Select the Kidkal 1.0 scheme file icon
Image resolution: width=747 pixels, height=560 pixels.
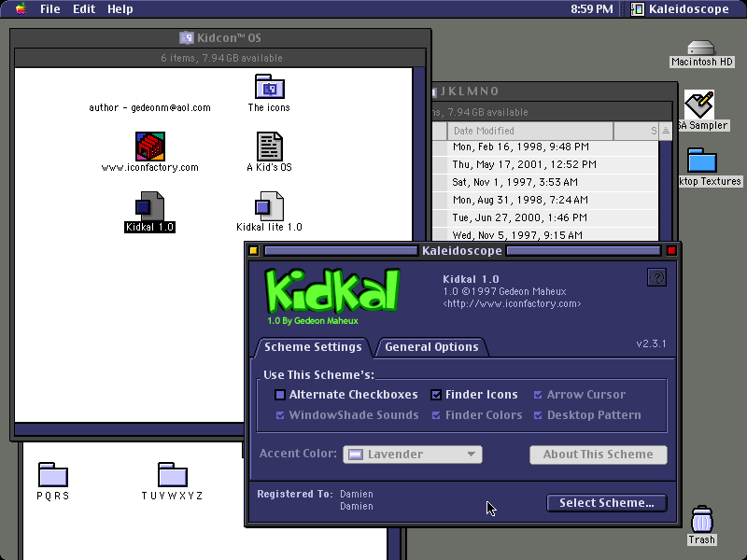tap(150, 206)
